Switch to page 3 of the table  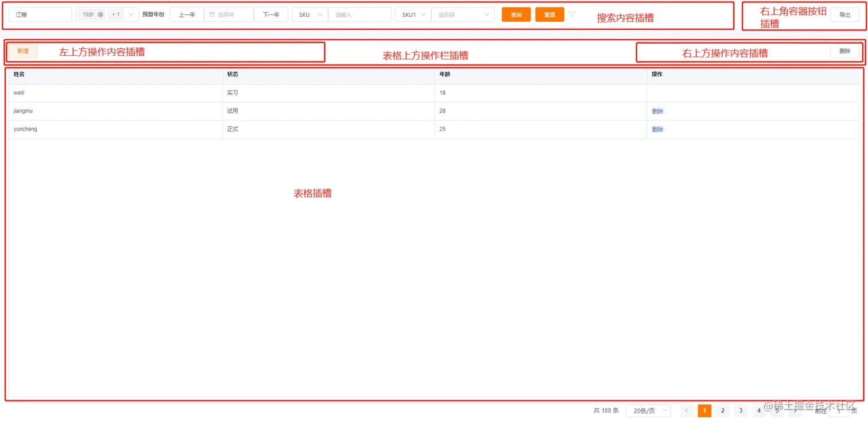741,411
